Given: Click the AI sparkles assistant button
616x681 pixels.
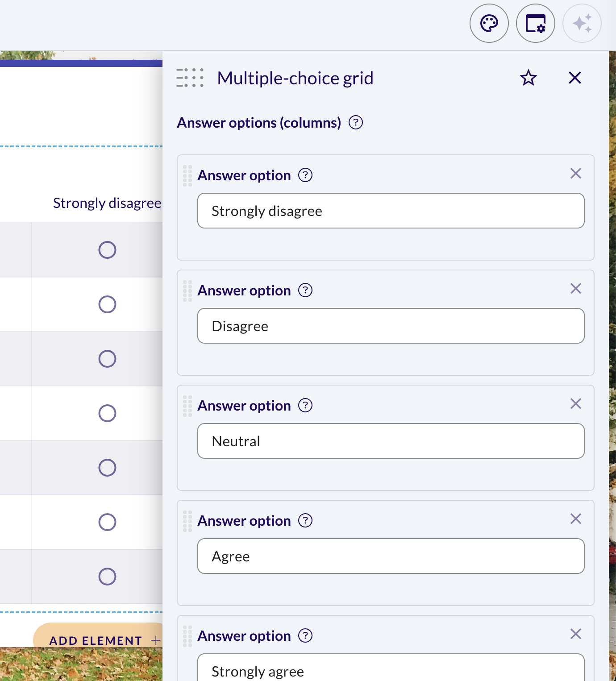Looking at the screenshot, I should click(x=582, y=23).
